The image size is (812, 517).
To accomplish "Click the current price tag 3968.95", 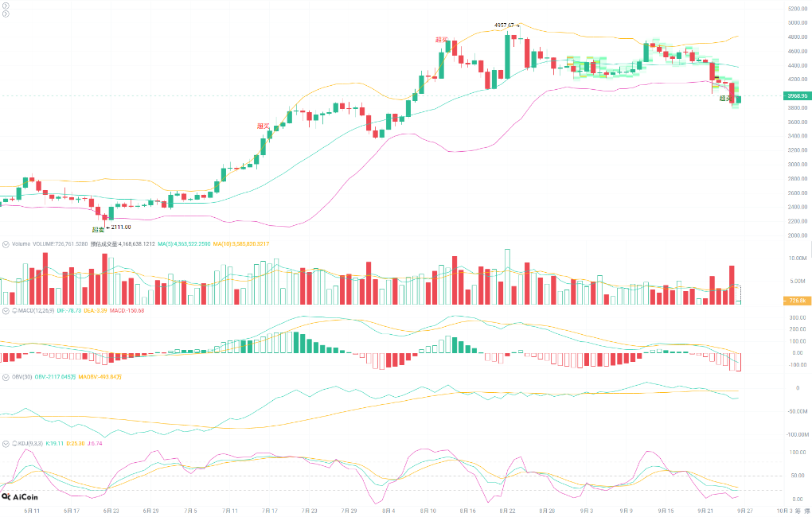I will [797, 95].
